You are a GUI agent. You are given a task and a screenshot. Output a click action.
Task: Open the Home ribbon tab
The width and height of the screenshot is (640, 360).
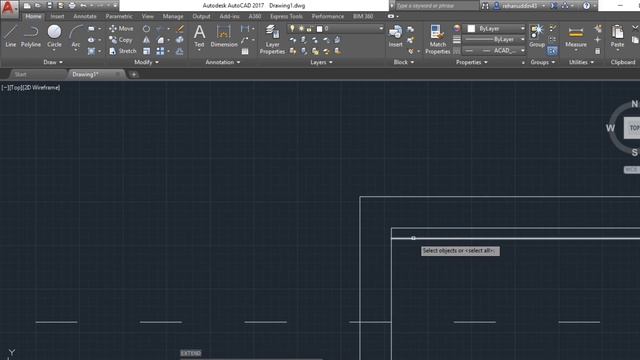click(x=33, y=16)
